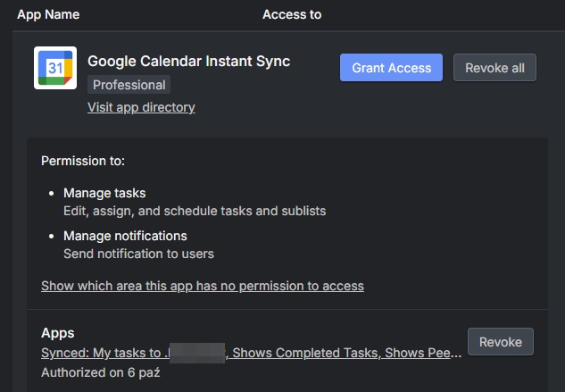Click the Google Calendar Instant Sync title
The width and height of the screenshot is (565, 392).
[189, 61]
